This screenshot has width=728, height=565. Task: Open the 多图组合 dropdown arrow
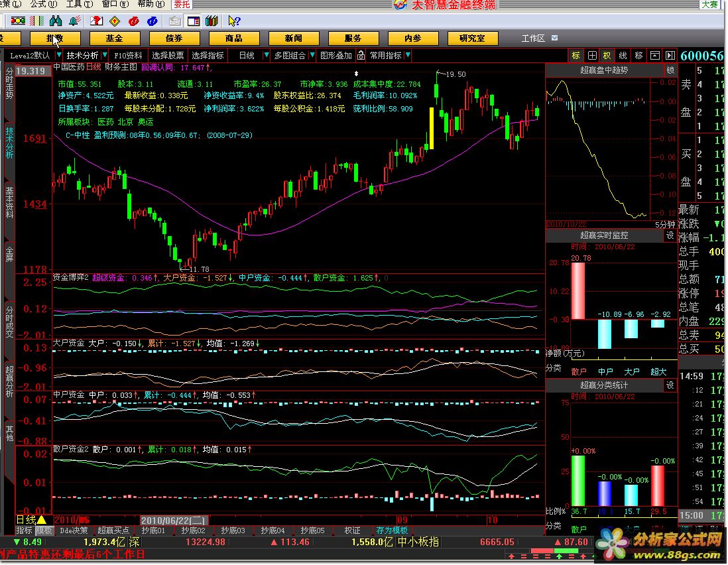[312, 55]
